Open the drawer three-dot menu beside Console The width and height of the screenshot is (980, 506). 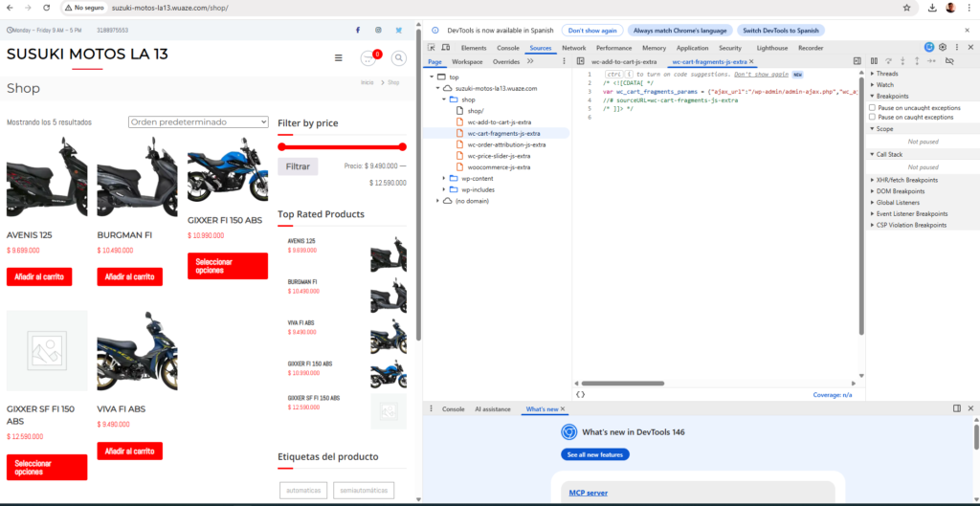coord(432,408)
